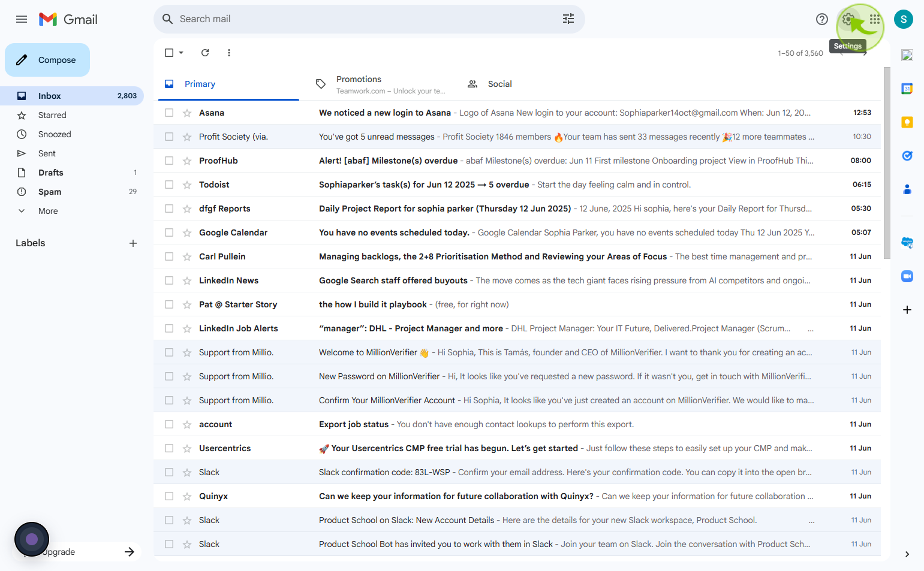This screenshot has width=924, height=571.
Task: Click the Gmail logo
Action: pyautogui.click(x=68, y=19)
